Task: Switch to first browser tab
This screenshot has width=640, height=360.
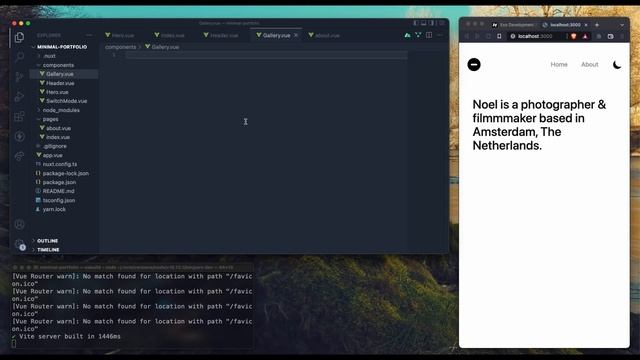Action: (513, 25)
